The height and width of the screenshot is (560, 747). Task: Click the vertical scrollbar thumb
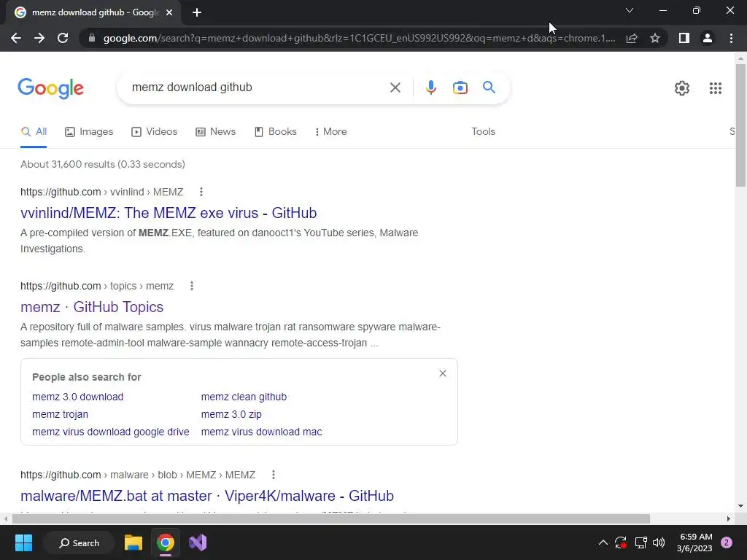click(x=740, y=125)
